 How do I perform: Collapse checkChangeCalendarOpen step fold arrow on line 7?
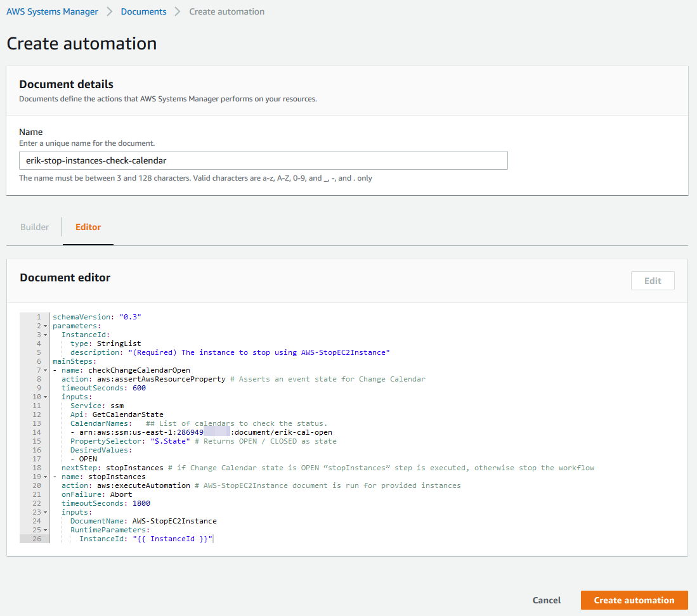click(x=45, y=370)
